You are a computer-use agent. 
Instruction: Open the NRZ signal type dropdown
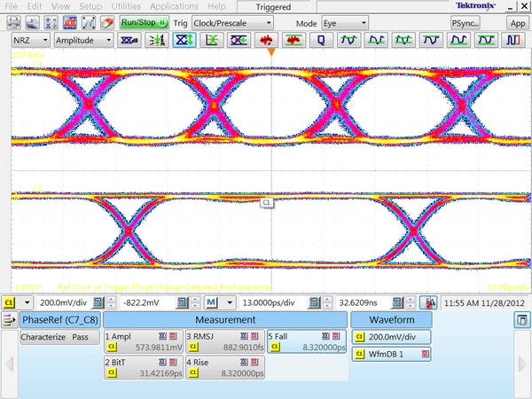coord(30,40)
